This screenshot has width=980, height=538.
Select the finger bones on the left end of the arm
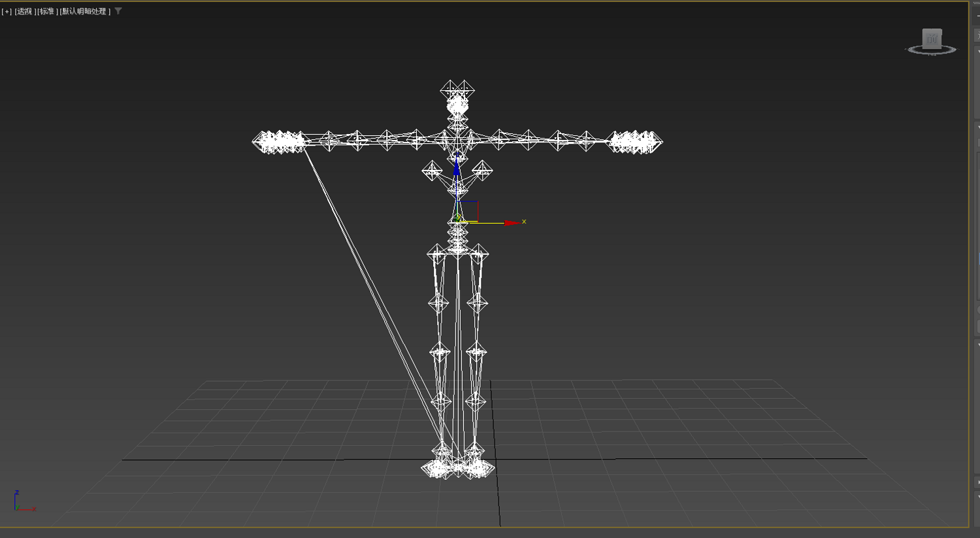coord(280,142)
